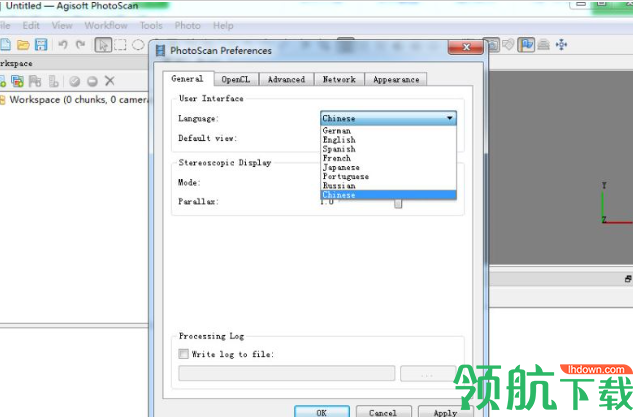Image resolution: width=633 pixels, height=417 pixels.
Task: Select Spanish in the language list
Action: pyautogui.click(x=388, y=149)
